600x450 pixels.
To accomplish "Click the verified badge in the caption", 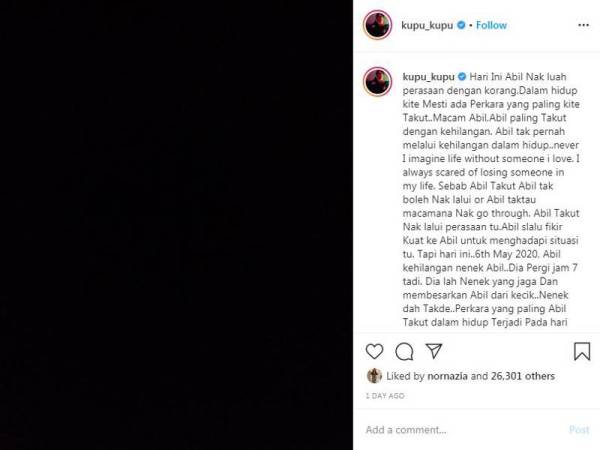I will (x=462, y=77).
